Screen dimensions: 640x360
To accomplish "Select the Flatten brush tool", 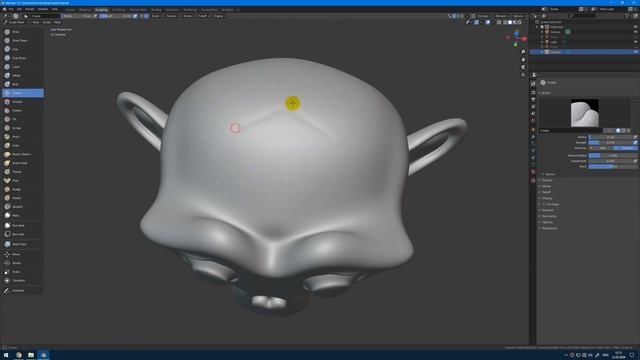I will 22,111.
